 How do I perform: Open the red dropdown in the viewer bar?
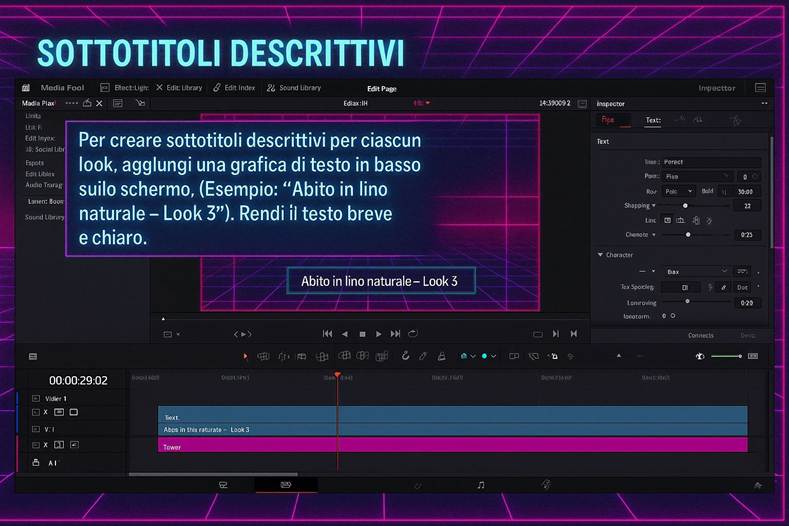pos(422,103)
